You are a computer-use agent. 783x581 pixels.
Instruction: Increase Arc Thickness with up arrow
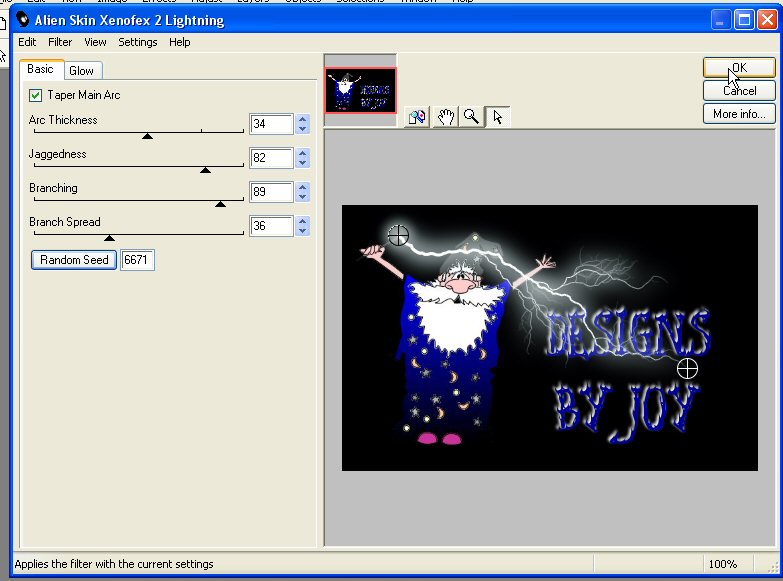point(303,119)
